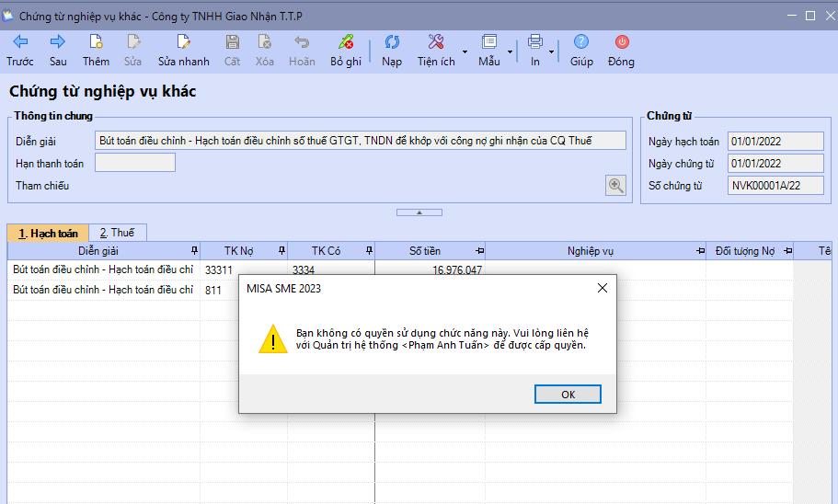Select the Hoãn undo icon
Viewport: 838px width, 504px height.
302,41
